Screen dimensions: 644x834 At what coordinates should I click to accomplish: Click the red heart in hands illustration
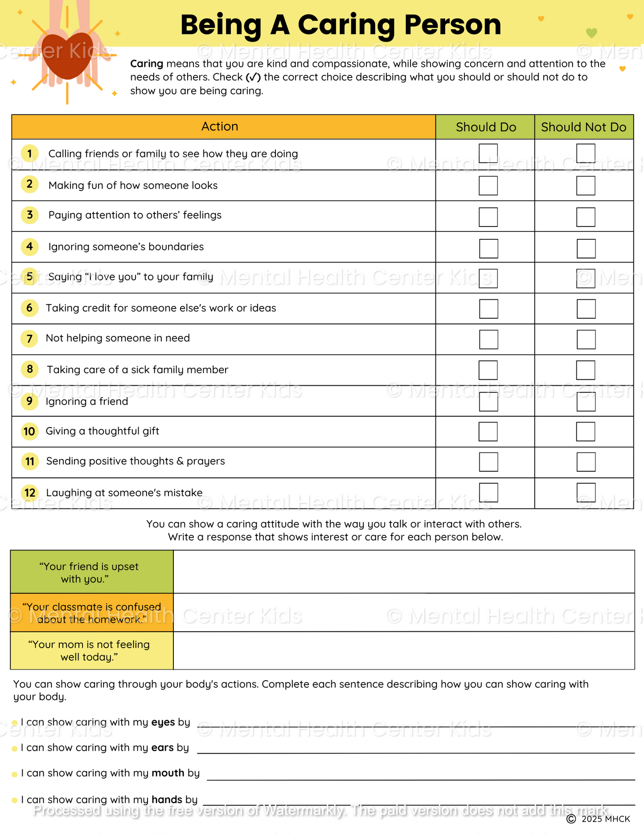(x=68, y=56)
